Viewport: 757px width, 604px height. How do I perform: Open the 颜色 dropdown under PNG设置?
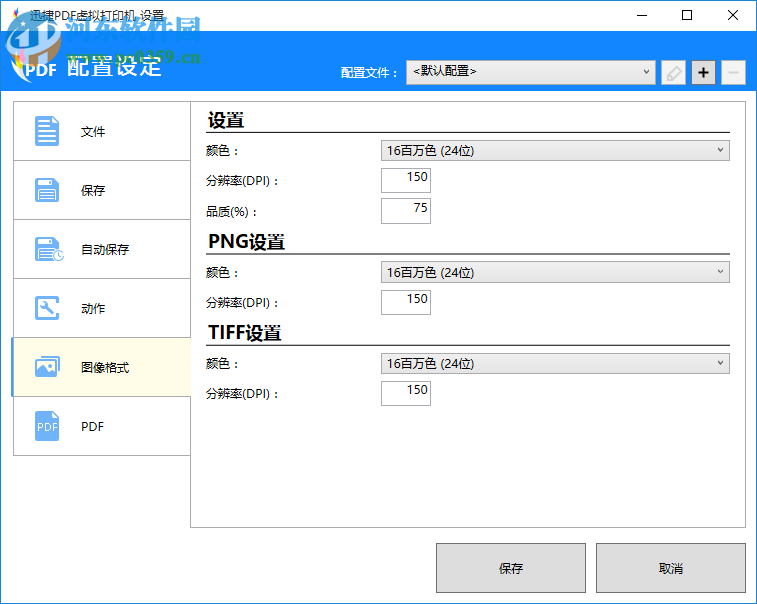(x=555, y=272)
